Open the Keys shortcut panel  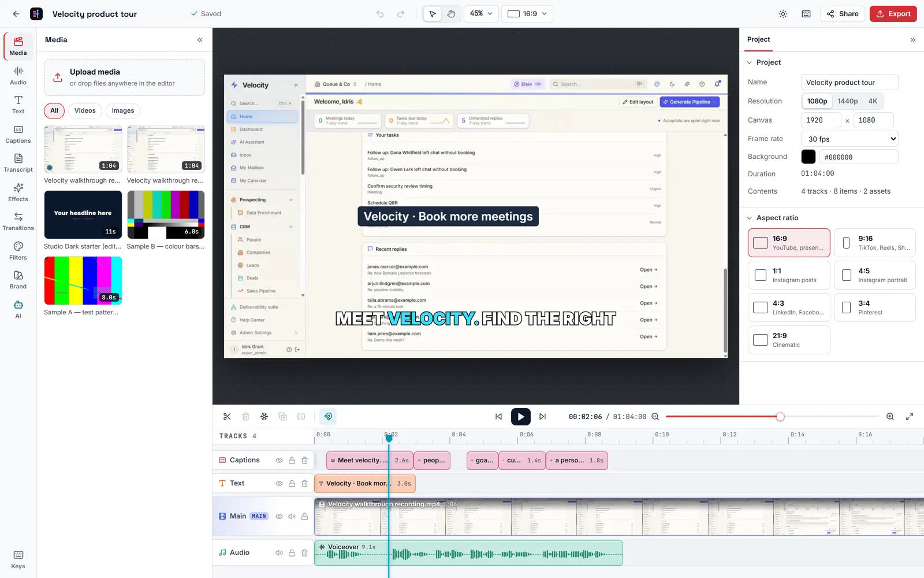18,560
